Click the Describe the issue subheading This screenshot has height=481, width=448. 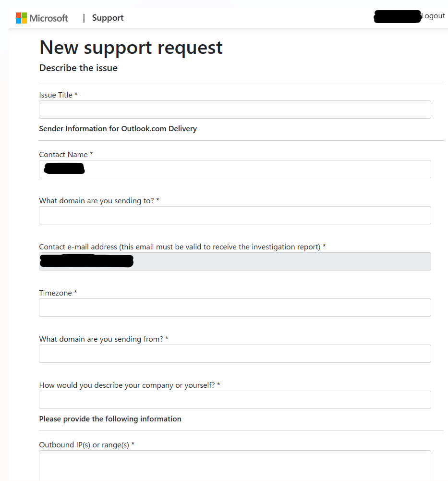coord(78,68)
